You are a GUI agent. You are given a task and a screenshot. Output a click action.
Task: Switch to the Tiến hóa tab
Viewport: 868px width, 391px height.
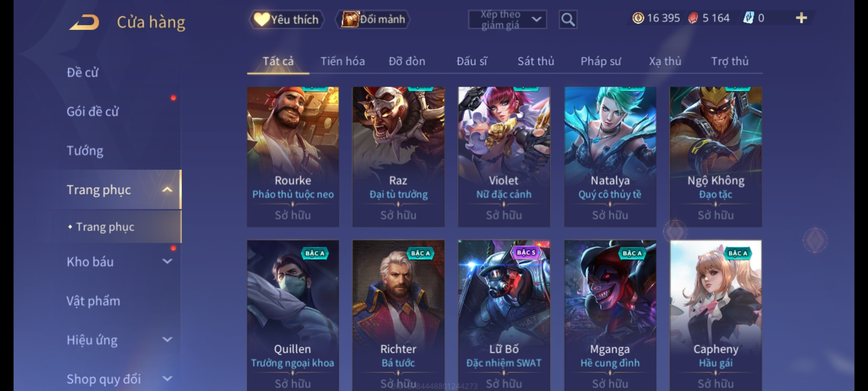pos(342,61)
